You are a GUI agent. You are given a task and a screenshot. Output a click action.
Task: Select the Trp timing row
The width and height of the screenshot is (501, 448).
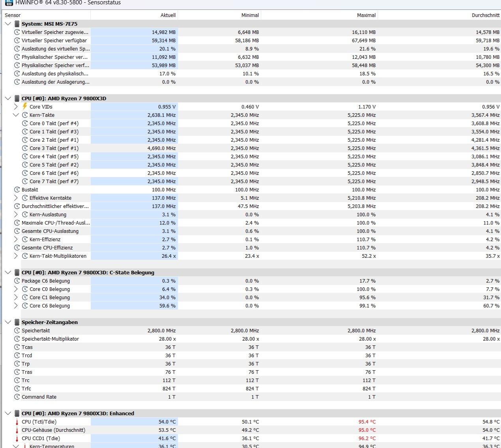coord(251,364)
